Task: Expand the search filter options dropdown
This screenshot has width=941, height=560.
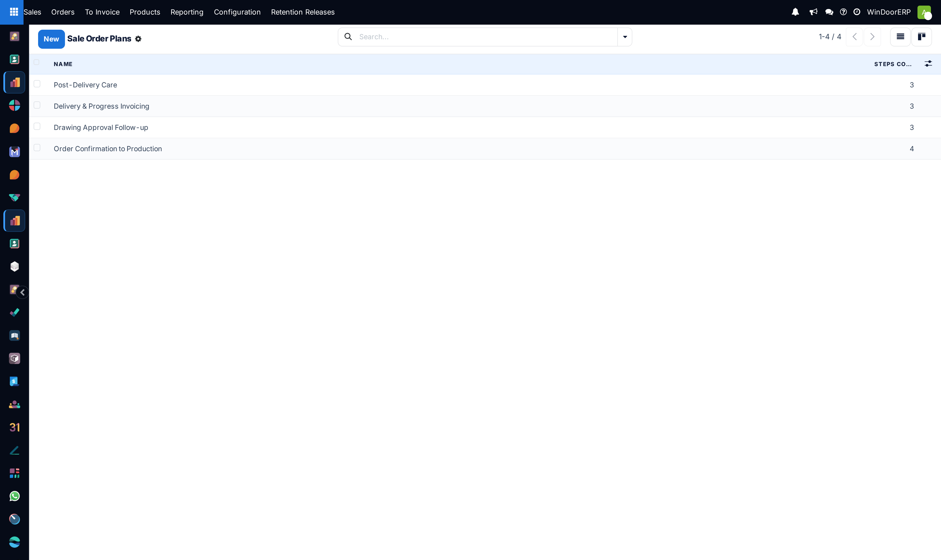Action: [625, 37]
